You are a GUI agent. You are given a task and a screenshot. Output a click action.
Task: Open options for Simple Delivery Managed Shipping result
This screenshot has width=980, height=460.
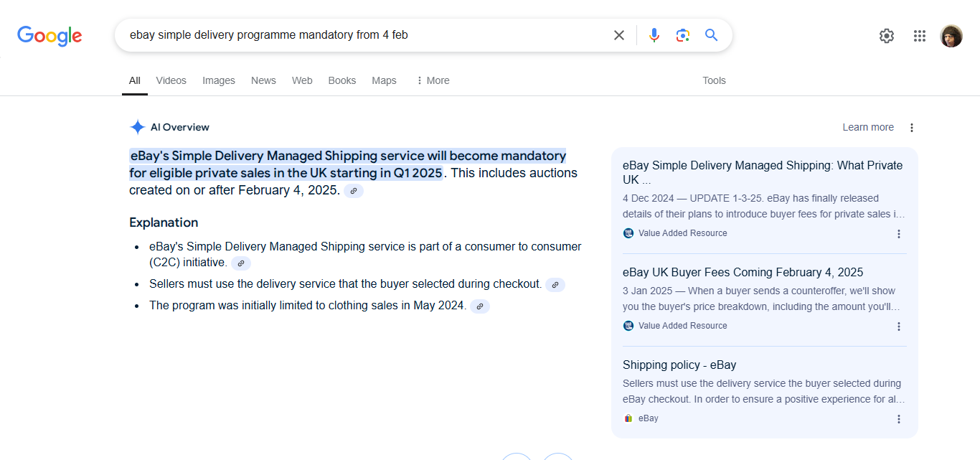(899, 234)
